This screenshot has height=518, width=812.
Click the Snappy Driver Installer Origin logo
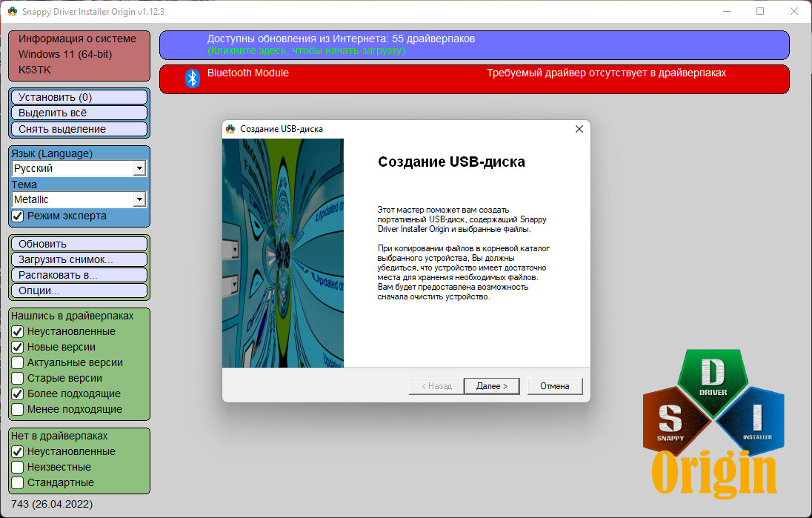pos(713,424)
